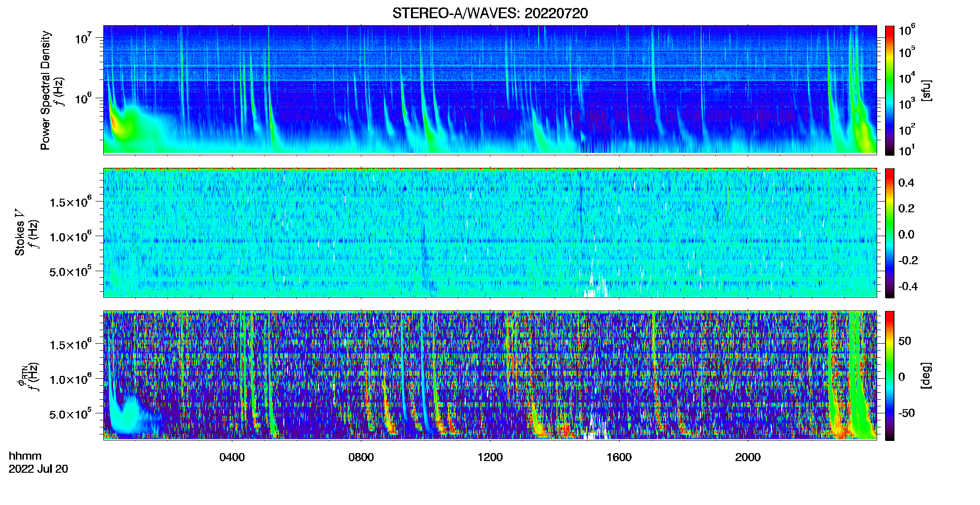Click the 0.0 tick on Stokes colorbar

[906, 235]
